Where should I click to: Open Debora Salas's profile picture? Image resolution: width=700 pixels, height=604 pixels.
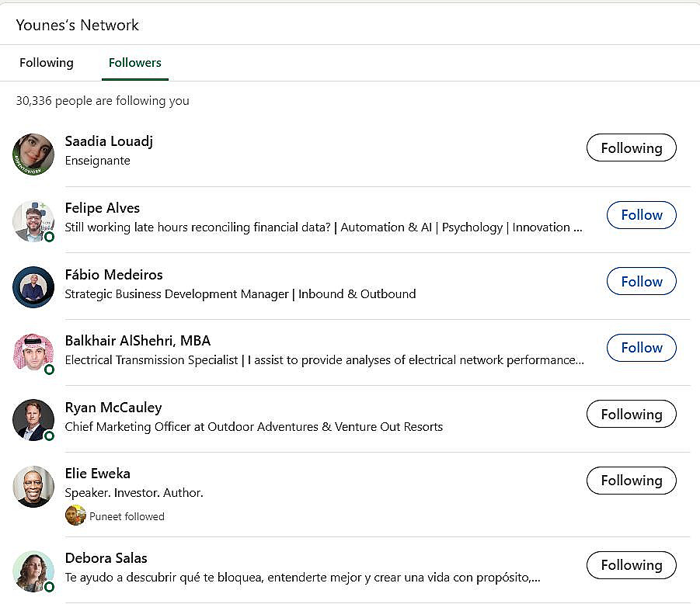click(x=33, y=571)
